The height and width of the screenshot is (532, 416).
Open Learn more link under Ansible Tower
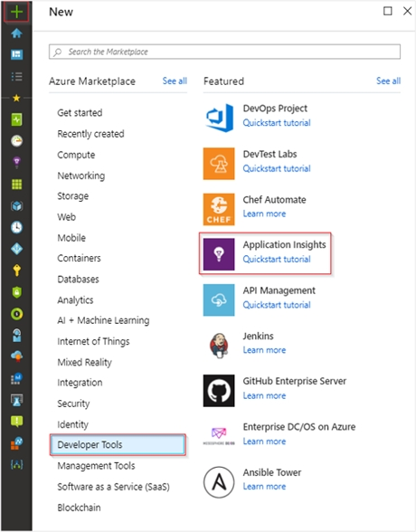(264, 486)
